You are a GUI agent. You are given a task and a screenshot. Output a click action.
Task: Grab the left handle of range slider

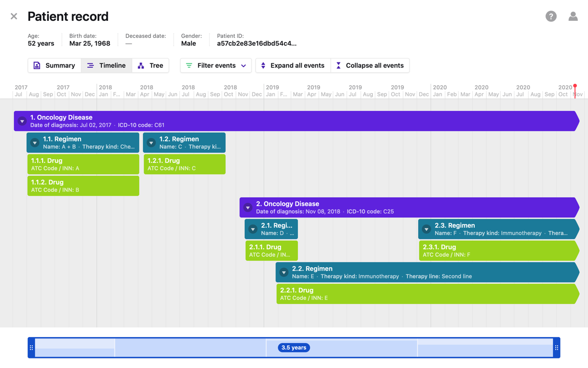point(31,348)
